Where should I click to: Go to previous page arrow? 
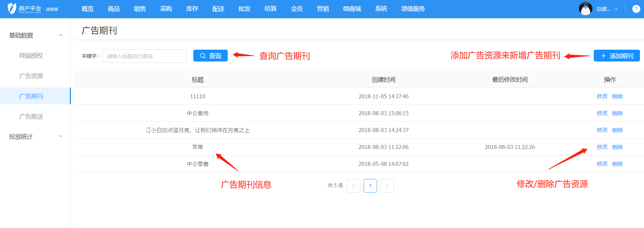tap(353, 186)
